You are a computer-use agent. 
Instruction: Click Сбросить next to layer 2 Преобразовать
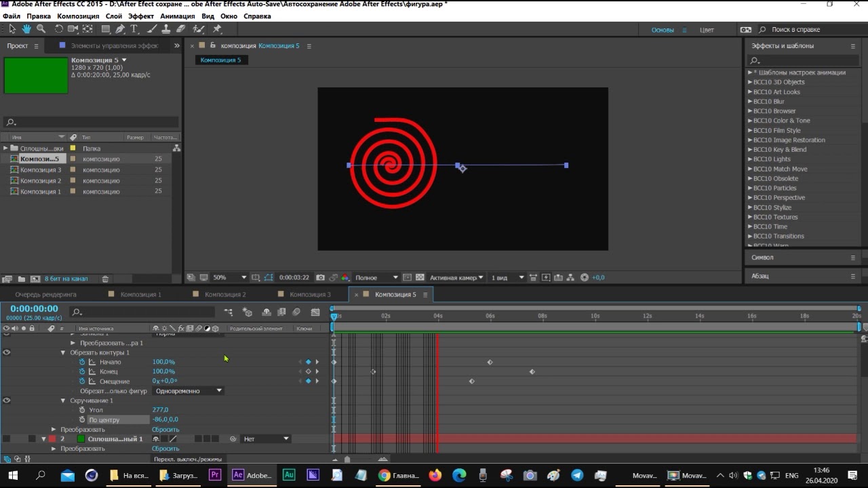(165, 449)
